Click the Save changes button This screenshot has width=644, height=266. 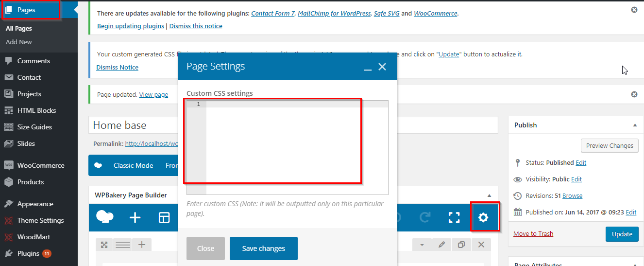(x=264, y=248)
